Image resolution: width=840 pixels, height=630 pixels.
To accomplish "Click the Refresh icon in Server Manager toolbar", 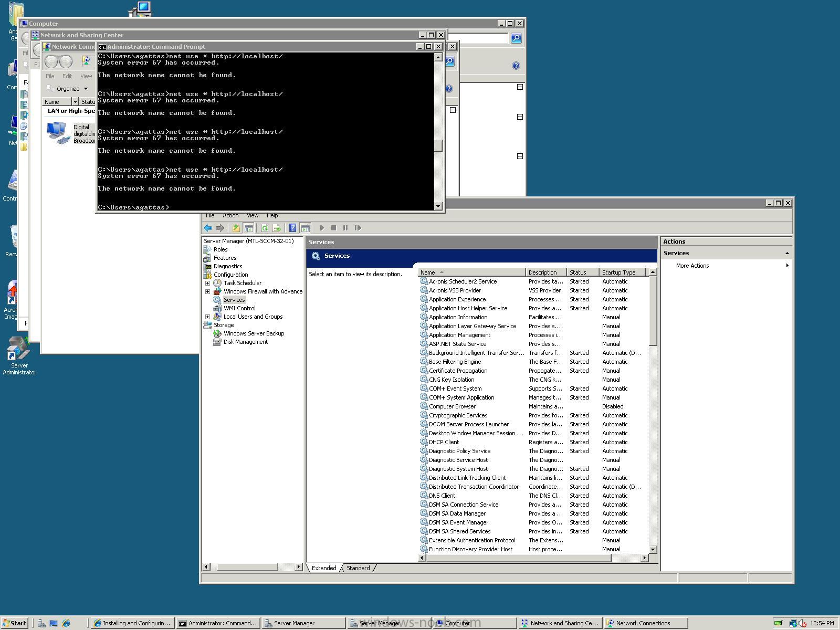I will click(x=265, y=228).
